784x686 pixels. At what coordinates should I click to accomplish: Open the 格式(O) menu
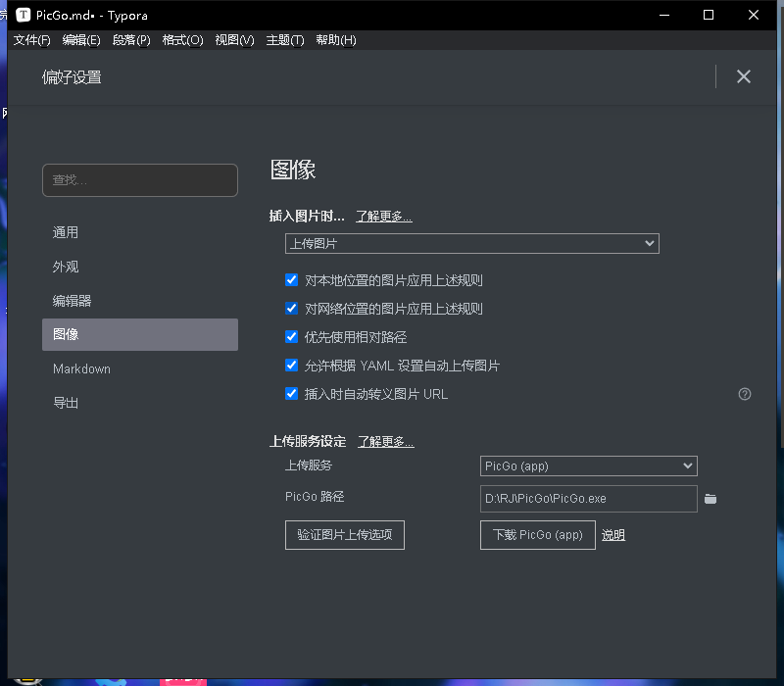pyautogui.click(x=182, y=40)
